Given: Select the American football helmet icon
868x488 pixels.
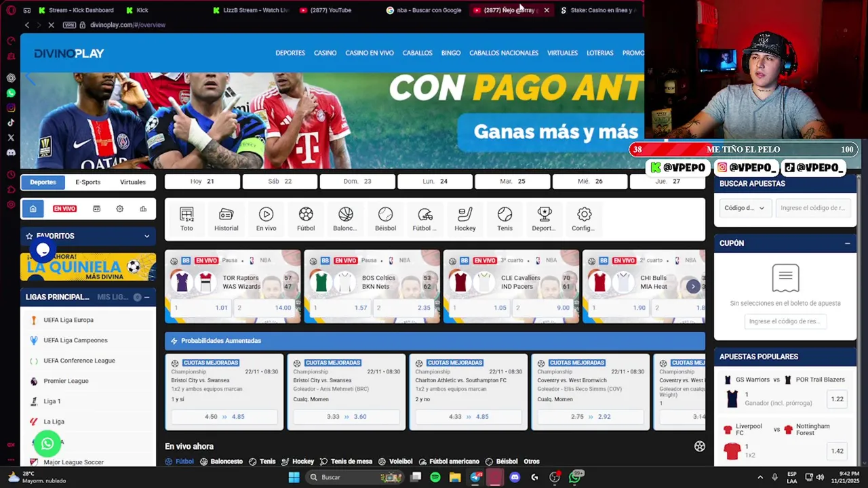Looking at the screenshot, I should click(425, 219).
